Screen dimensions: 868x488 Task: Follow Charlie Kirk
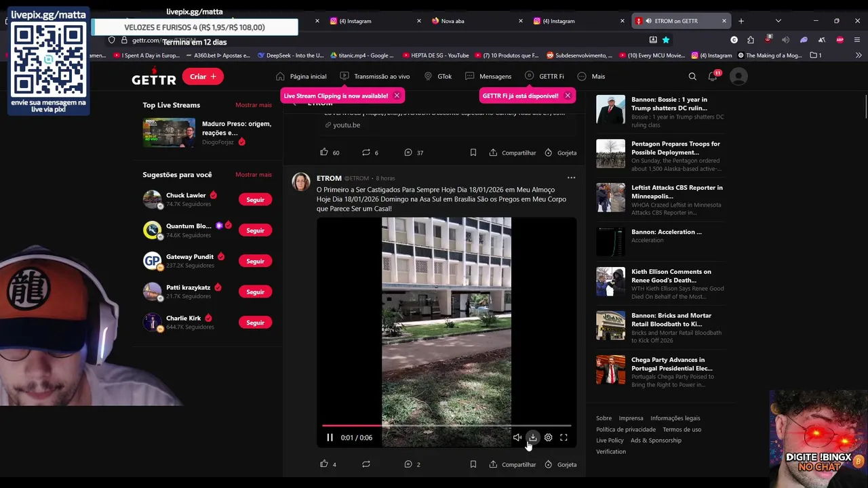[255, 323]
